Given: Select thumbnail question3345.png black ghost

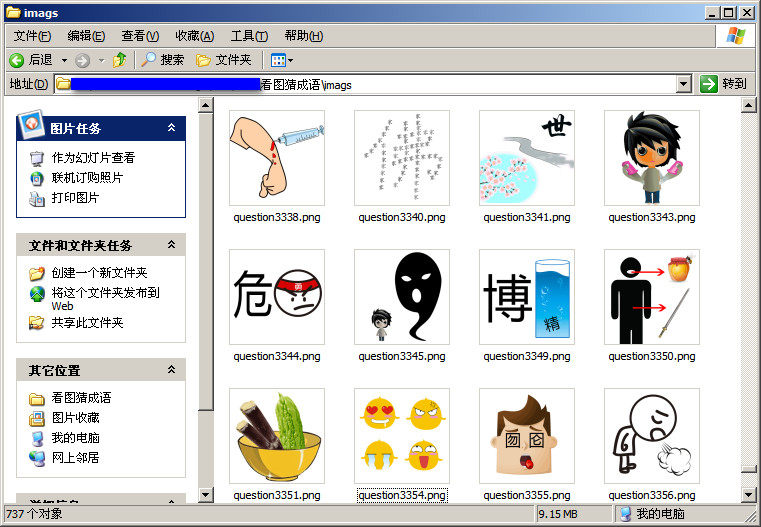Looking at the screenshot, I should coord(402,297).
